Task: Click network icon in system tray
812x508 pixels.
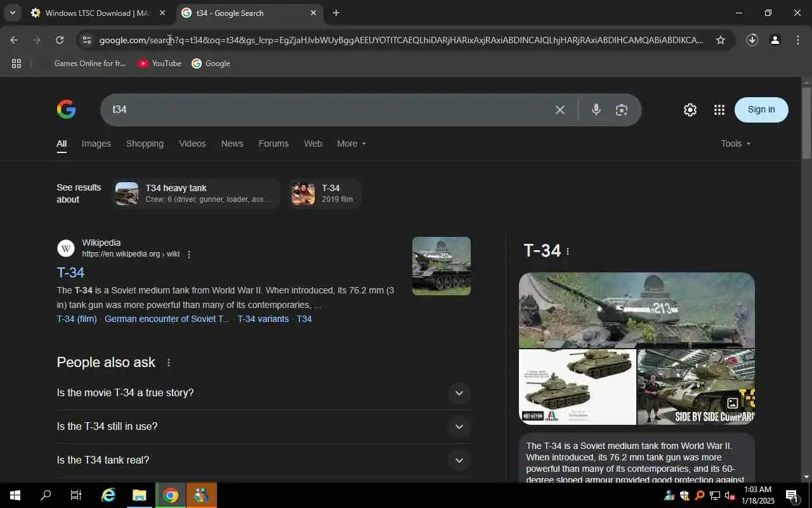Action: coord(715,495)
